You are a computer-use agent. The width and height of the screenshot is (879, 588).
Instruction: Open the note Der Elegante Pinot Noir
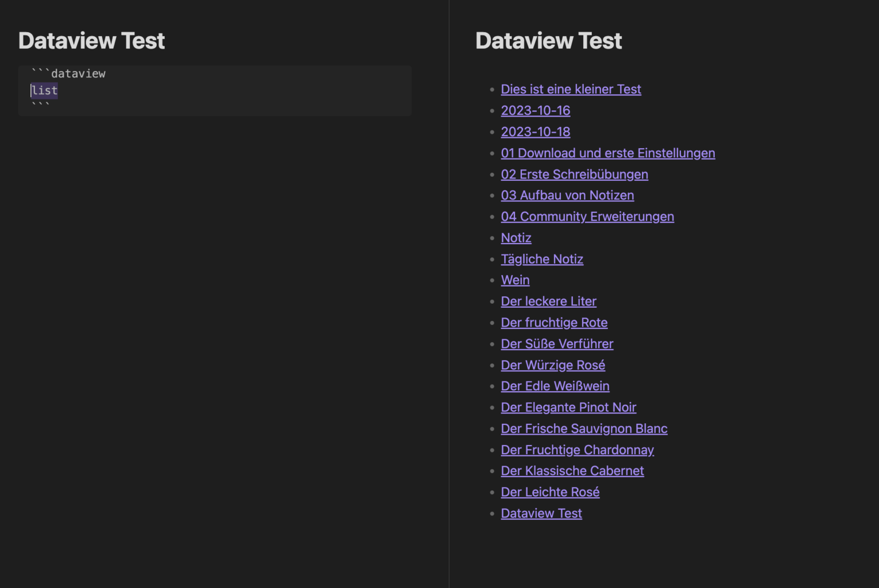568,407
